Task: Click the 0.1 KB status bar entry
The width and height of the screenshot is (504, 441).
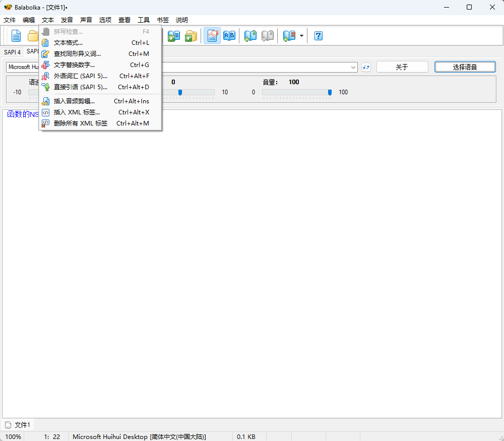Action: 246,436
